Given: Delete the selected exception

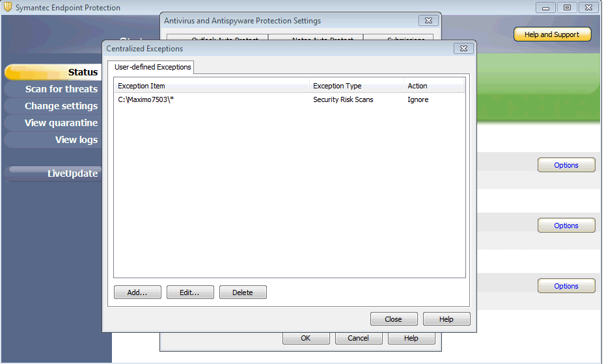Looking at the screenshot, I should (x=243, y=292).
